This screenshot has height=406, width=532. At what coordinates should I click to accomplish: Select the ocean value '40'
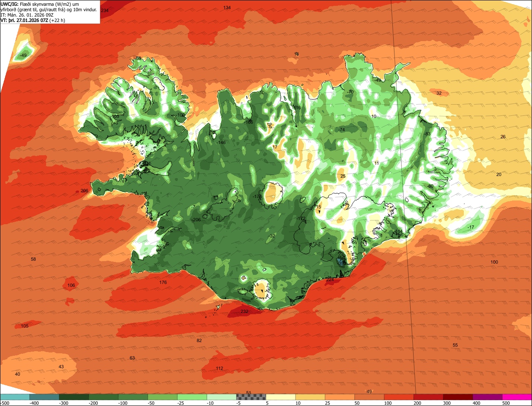point(17,374)
